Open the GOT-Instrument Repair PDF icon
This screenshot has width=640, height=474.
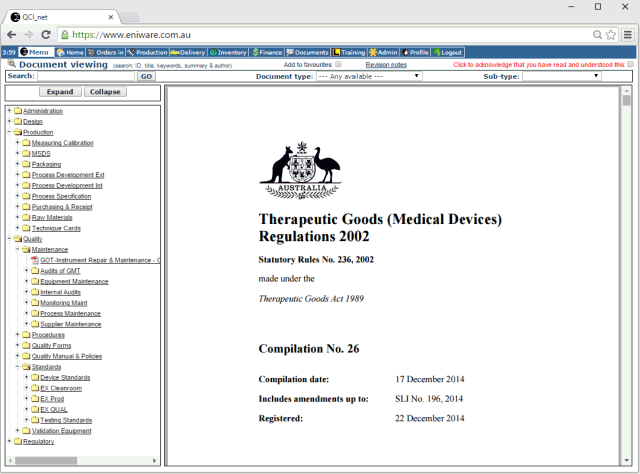(35, 260)
